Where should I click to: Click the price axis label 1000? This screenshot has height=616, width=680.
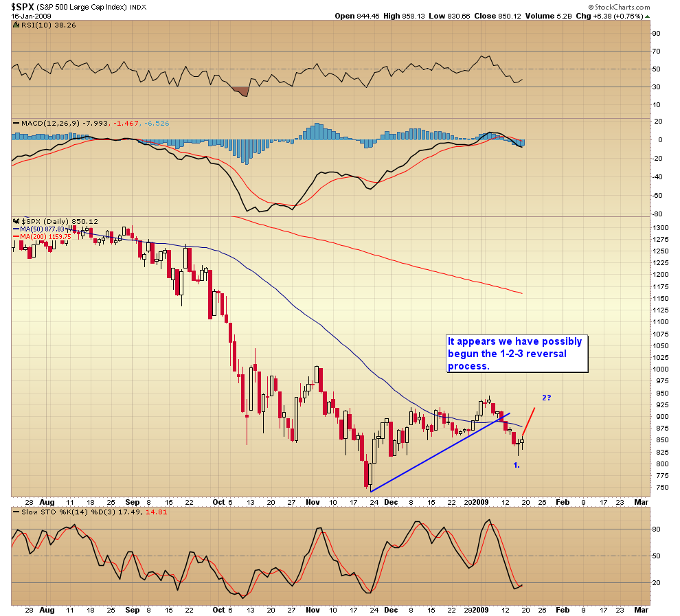click(661, 369)
